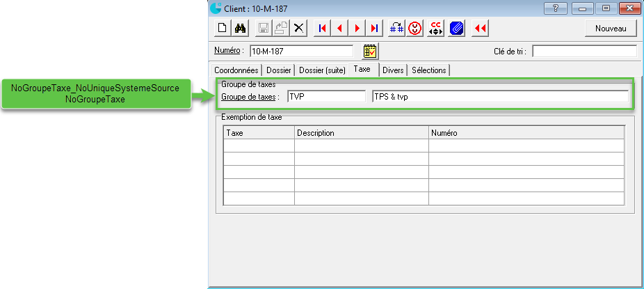Go to the previous record
The image size is (644, 289).
[340, 29]
